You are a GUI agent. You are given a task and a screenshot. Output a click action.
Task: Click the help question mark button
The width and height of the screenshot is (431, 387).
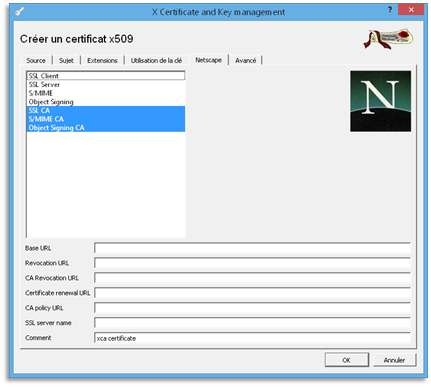(390, 10)
